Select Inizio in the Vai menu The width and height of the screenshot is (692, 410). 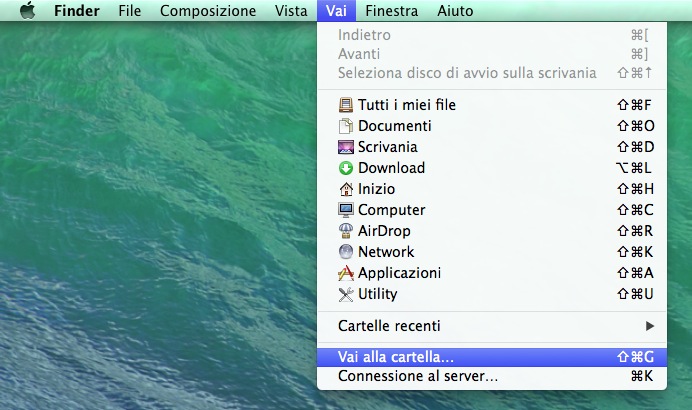coord(492,189)
